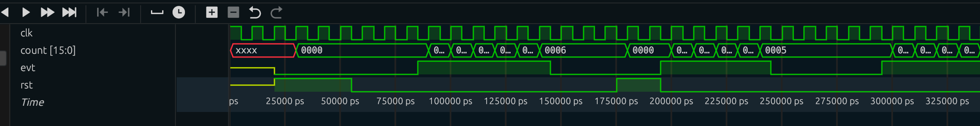This screenshot has width=980, height=126.
Task: Undo the last action
Action: 255,13
